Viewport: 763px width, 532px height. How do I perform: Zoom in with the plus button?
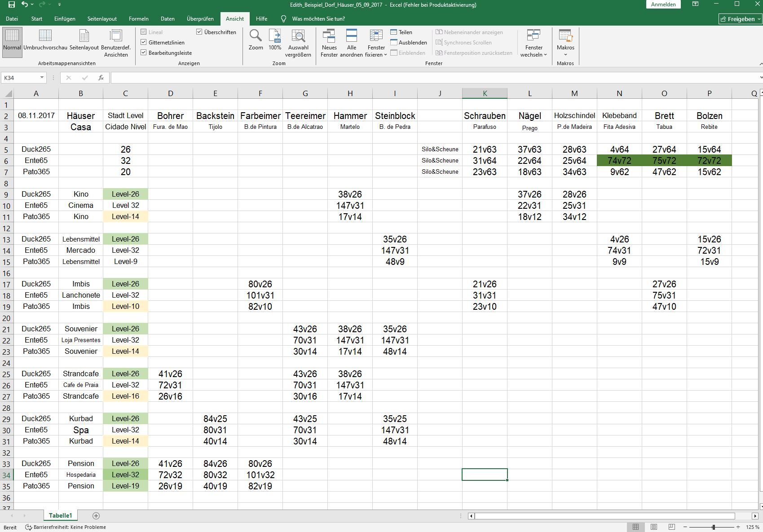click(738, 527)
